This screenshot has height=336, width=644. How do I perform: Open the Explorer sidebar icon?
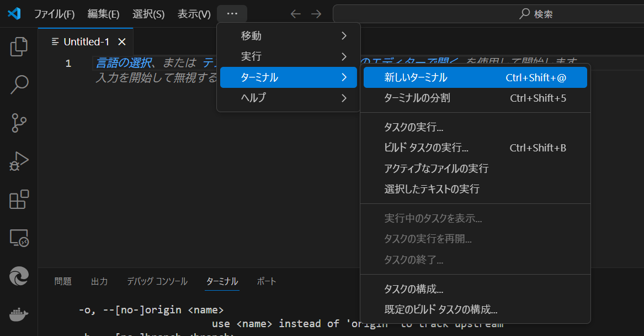18,47
